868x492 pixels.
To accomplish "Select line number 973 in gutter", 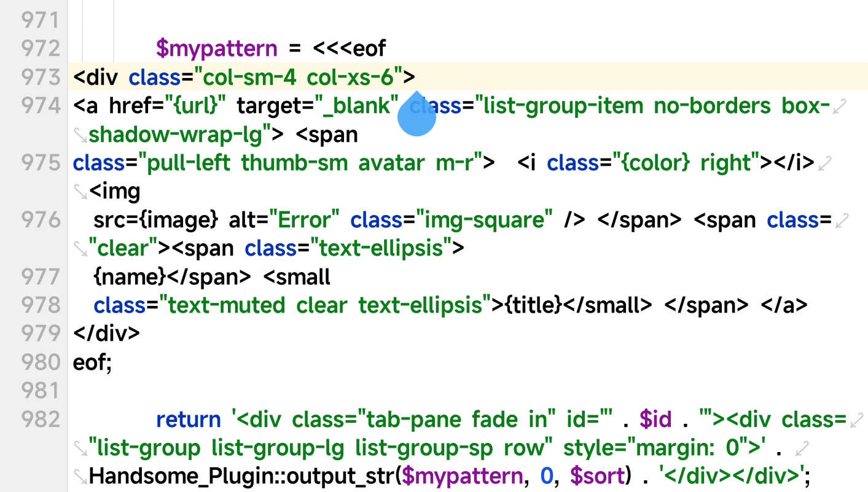I will point(41,77).
